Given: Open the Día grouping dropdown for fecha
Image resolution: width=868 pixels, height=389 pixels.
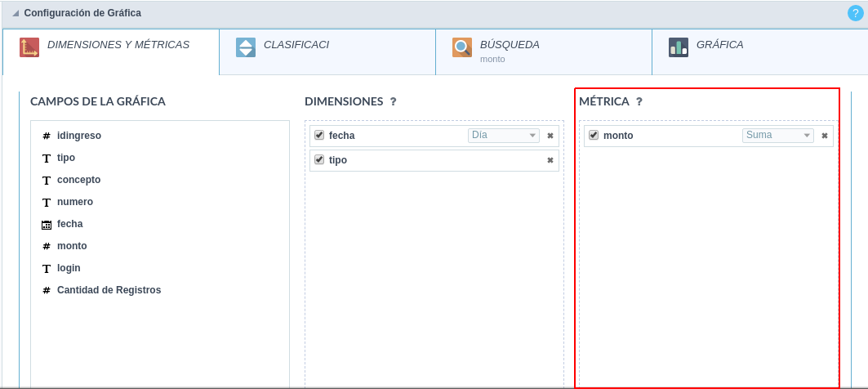Looking at the screenshot, I should [503, 136].
